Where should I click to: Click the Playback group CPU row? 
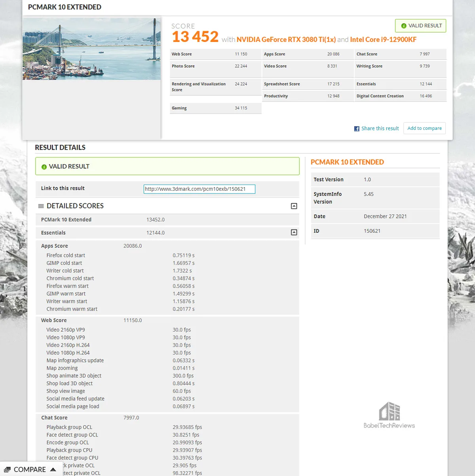click(167, 450)
